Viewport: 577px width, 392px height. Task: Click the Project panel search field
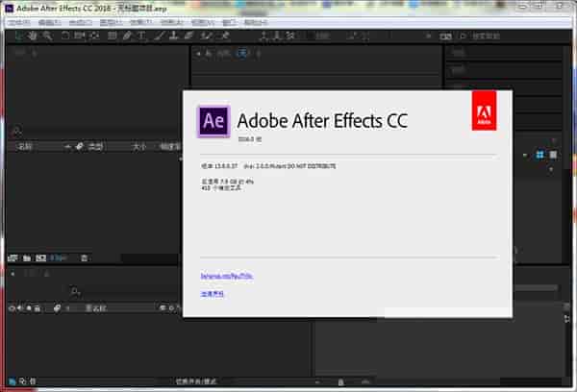click(96, 131)
